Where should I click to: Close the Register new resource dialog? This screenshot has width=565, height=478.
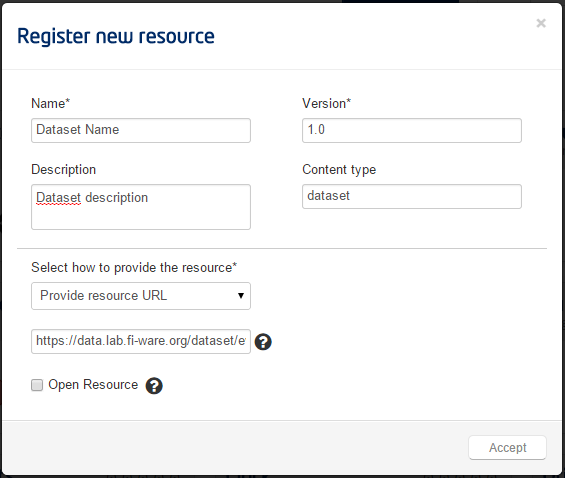(541, 23)
